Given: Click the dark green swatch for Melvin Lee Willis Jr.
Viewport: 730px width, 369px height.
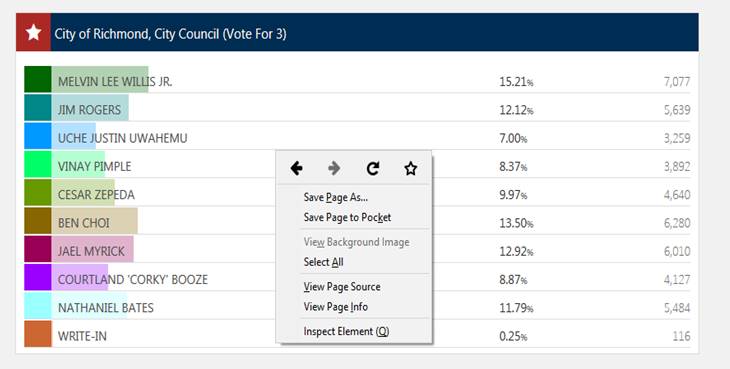Looking at the screenshot, I should 38,79.
